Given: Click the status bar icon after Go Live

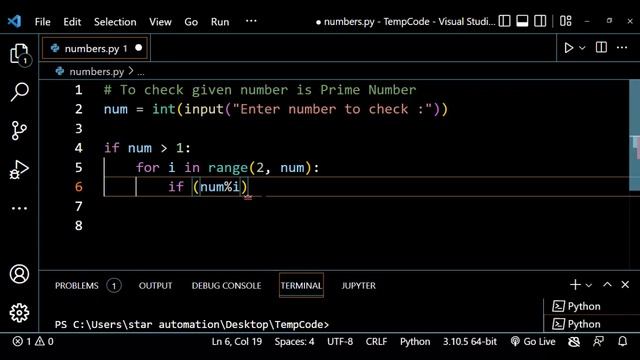Looking at the screenshot, I should (574, 342).
